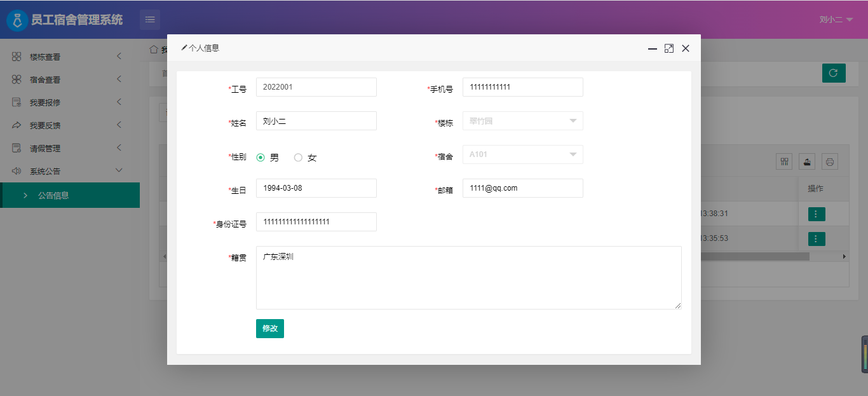Screen dimensions: 868x396
Task: Click the 操作 column header
Action: 815,189
